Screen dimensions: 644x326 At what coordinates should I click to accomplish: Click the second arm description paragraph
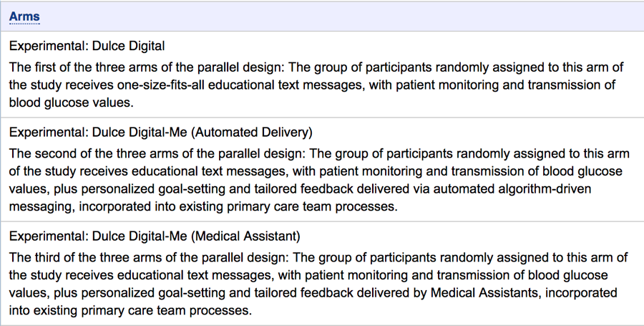click(x=319, y=180)
